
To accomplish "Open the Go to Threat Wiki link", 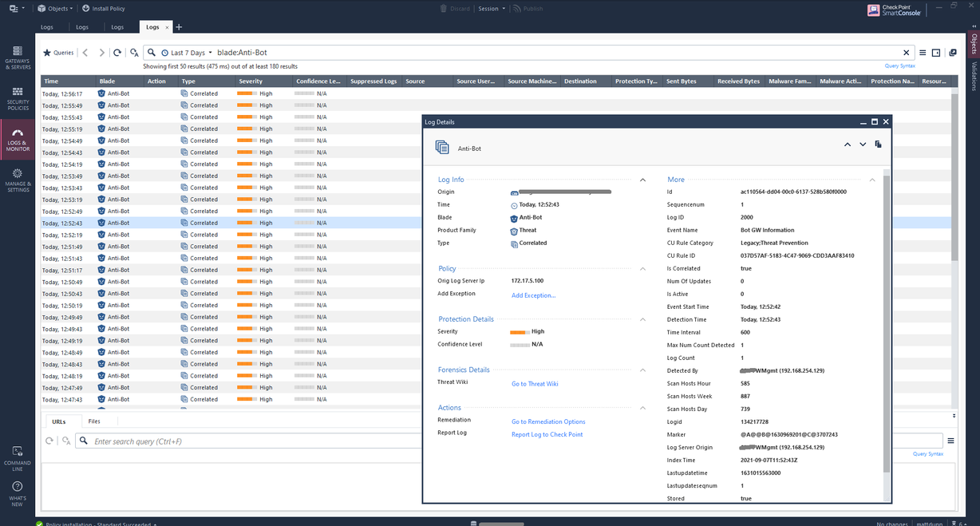I will 535,384.
